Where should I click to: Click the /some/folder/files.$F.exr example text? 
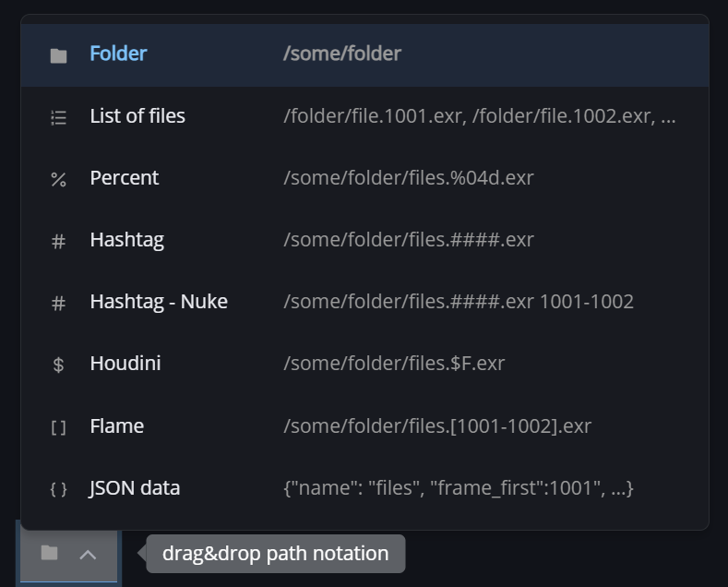[394, 363]
